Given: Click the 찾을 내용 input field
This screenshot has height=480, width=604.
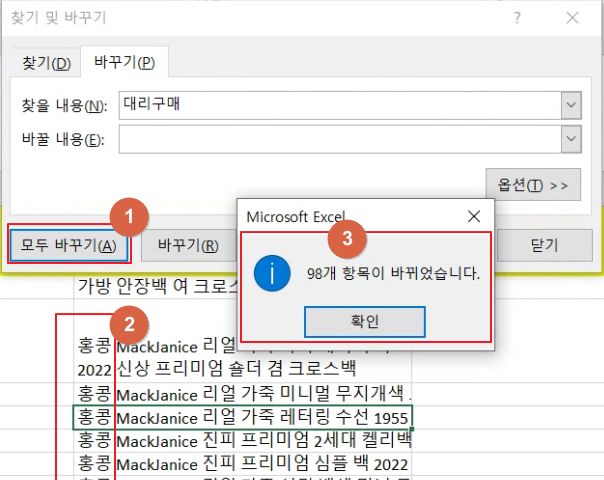Looking at the screenshot, I should pos(340,105).
